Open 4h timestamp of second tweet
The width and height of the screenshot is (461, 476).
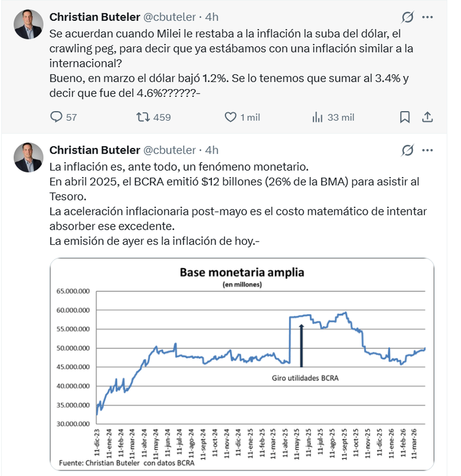point(212,150)
